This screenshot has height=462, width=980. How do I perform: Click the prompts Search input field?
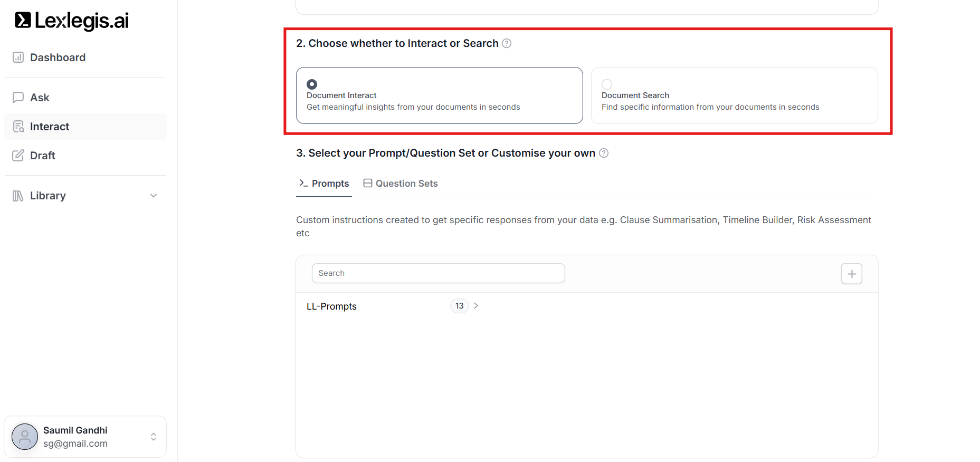point(438,273)
